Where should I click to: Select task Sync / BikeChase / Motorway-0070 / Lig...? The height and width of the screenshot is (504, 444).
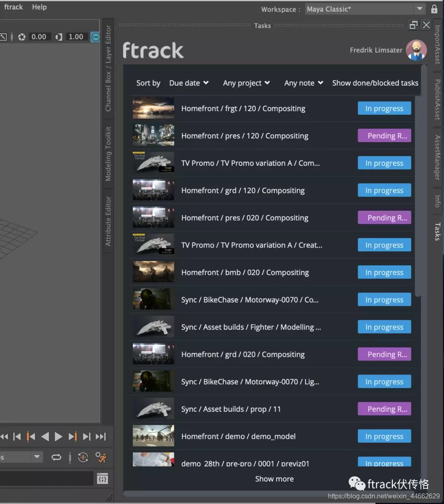272,381
